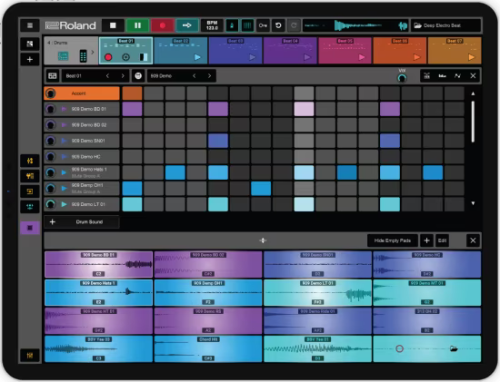The image size is (500, 382).
Task: Close the step sequencer editor panel
Action: point(473,76)
